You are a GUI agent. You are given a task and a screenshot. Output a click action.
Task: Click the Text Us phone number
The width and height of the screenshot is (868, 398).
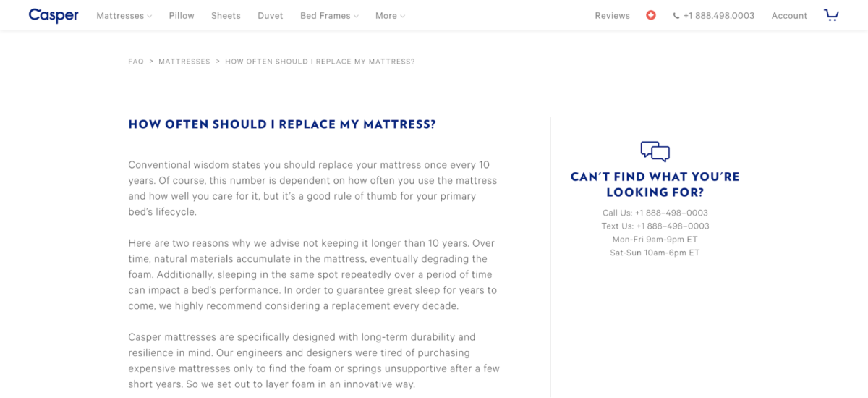click(x=673, y=226)
